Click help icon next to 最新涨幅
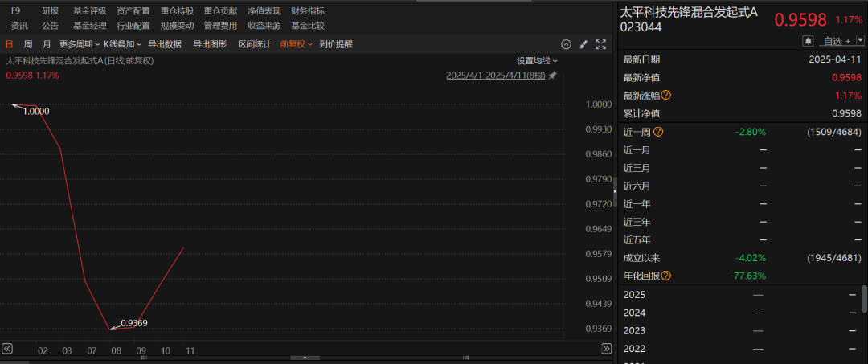 [665, 96]
